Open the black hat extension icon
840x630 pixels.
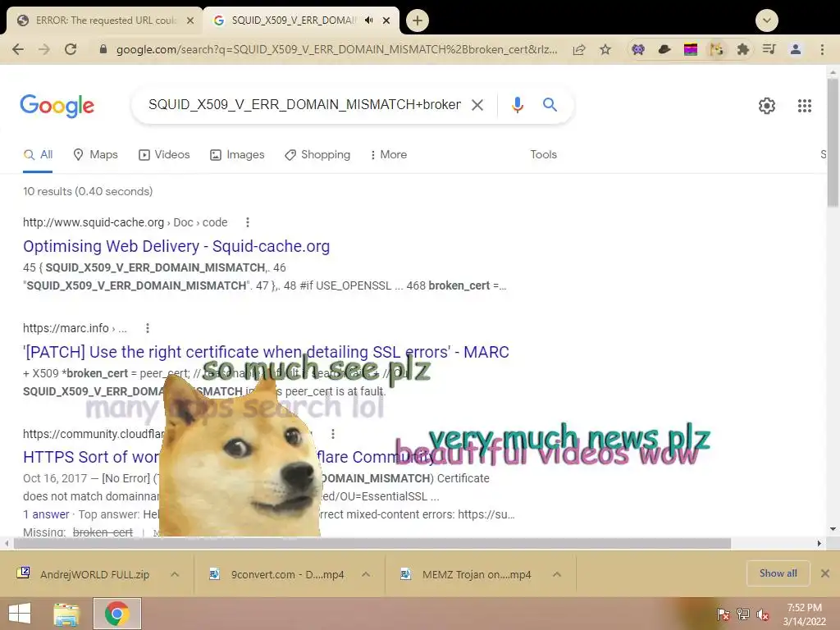[x=664, y=50]
